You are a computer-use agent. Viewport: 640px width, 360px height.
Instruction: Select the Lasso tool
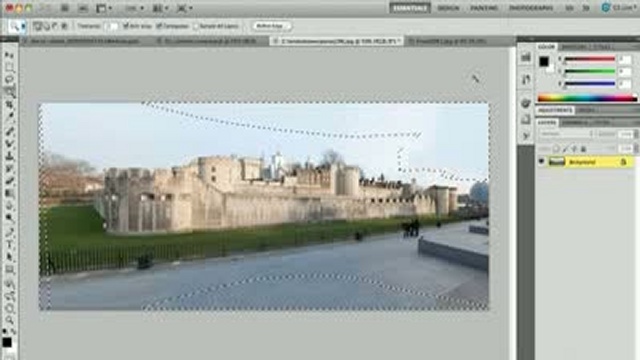(9, 79)
